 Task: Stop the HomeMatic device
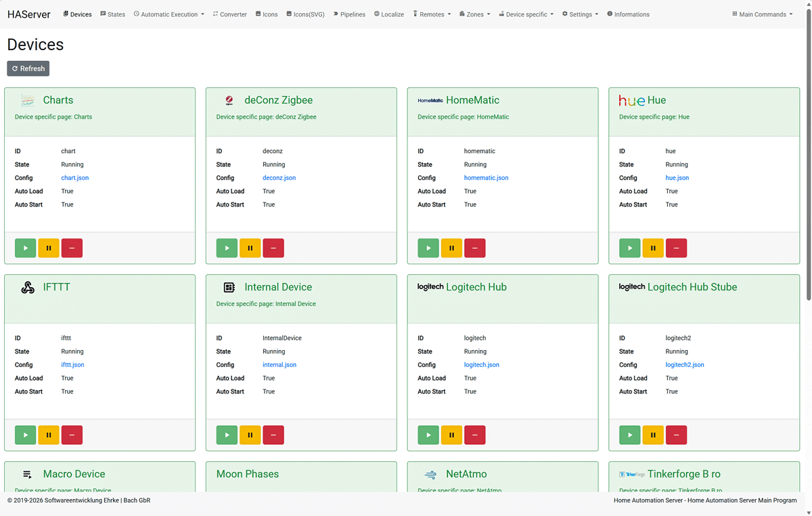[474, 248]
